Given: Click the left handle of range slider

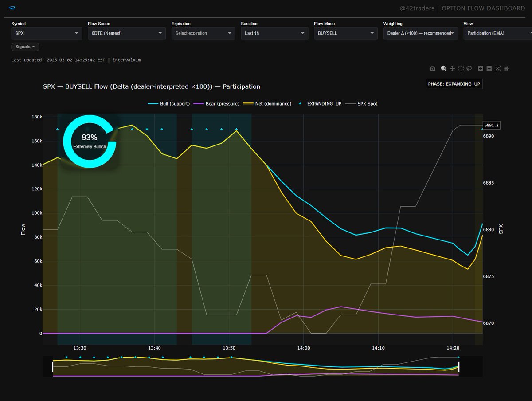Looking at the screenshot, I should click(x=53, y=366).
